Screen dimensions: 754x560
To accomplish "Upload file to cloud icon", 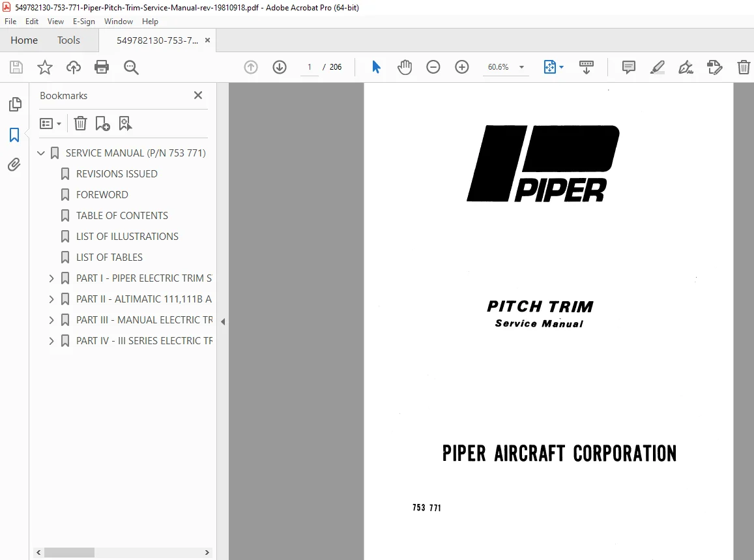I will point(73,67).
